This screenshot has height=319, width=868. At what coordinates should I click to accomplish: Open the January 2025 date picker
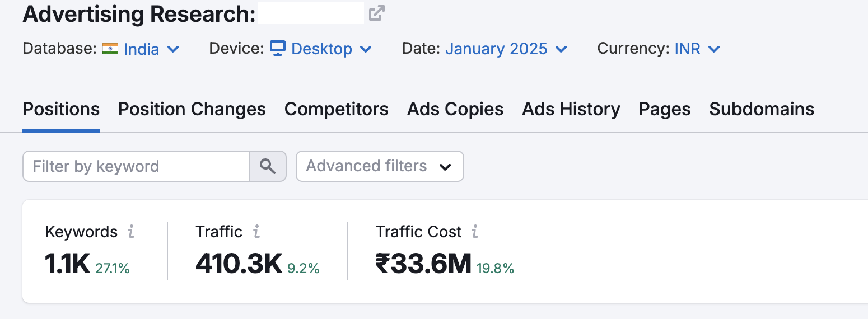pyautogui.click(x=506, y=49)
